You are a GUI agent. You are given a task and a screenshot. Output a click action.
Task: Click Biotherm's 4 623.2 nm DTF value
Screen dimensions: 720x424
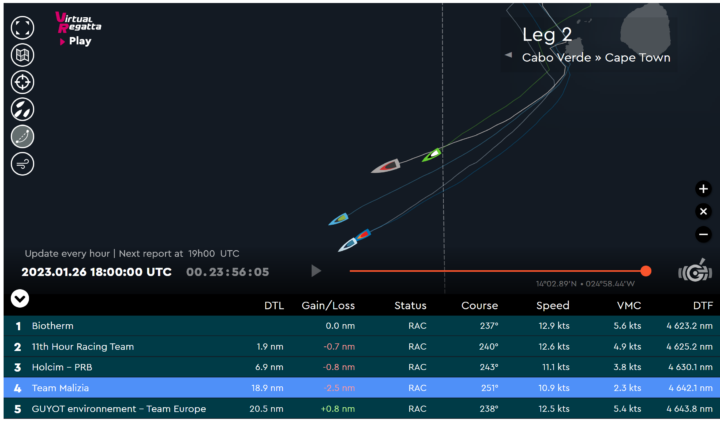690,326
